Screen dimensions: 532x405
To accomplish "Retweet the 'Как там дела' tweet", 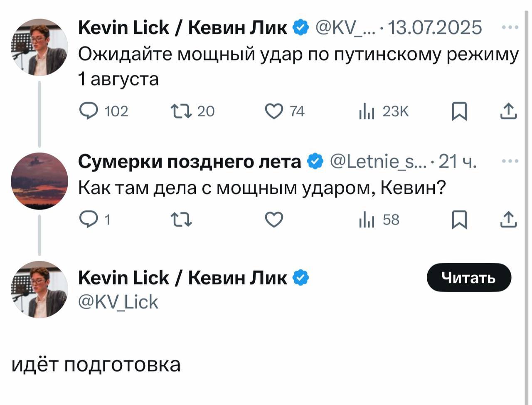I will tap(181, 220).
